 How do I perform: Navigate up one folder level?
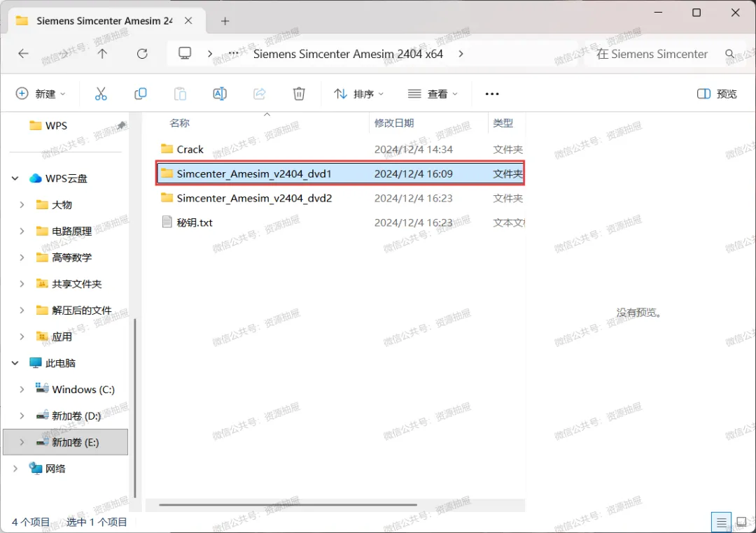tap(102, 53)
